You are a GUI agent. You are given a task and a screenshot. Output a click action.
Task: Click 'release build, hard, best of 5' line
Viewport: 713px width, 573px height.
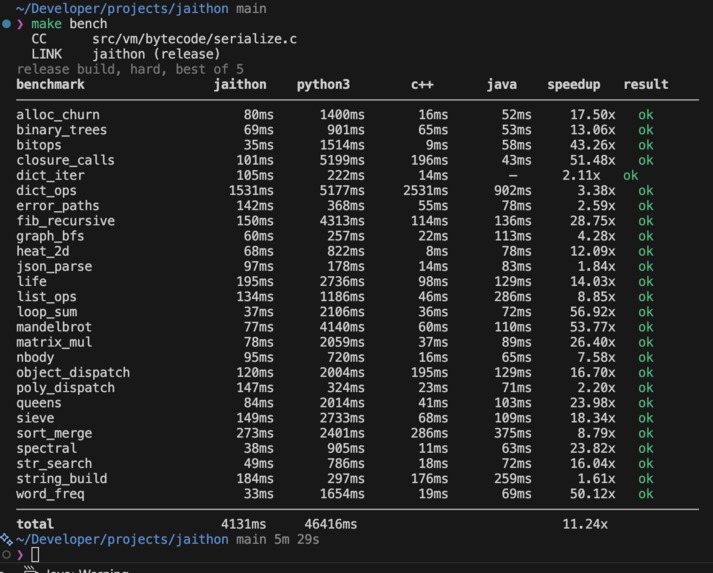130,69
